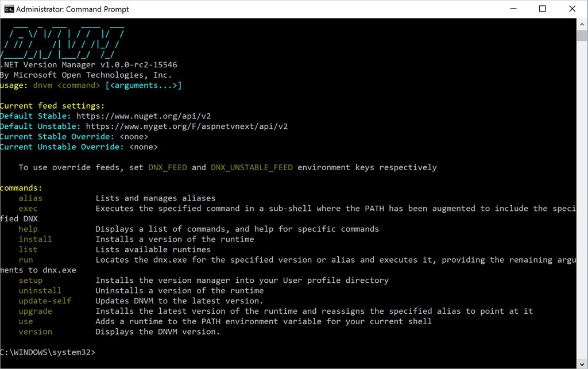Click the title bar text 'Administrator: Command Prompt'
Screen dimensions: 588x369
coord(72,9)
